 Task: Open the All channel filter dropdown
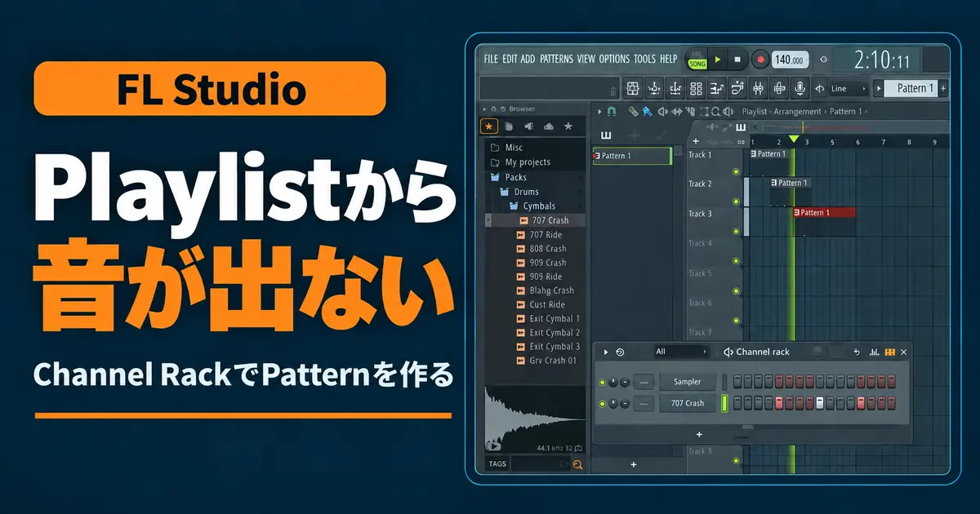[682, 352]
